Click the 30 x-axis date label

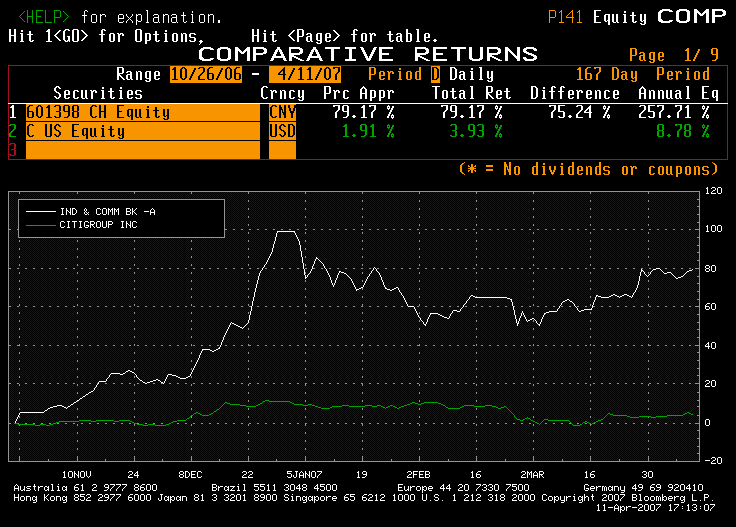(647, 474)
